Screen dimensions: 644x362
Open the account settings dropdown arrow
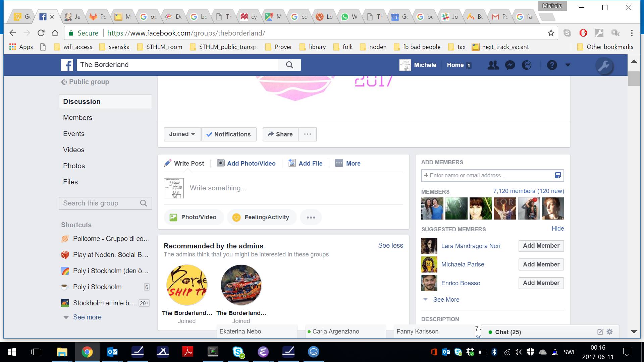[568, 65]
